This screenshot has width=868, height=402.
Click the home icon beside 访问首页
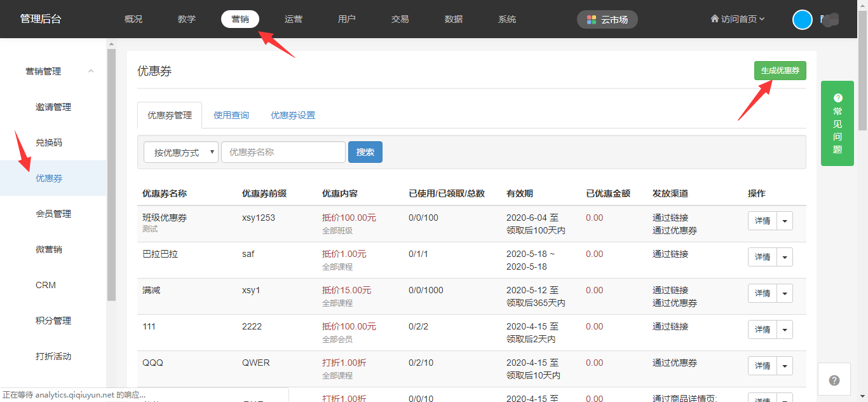[x=714, y=19]
